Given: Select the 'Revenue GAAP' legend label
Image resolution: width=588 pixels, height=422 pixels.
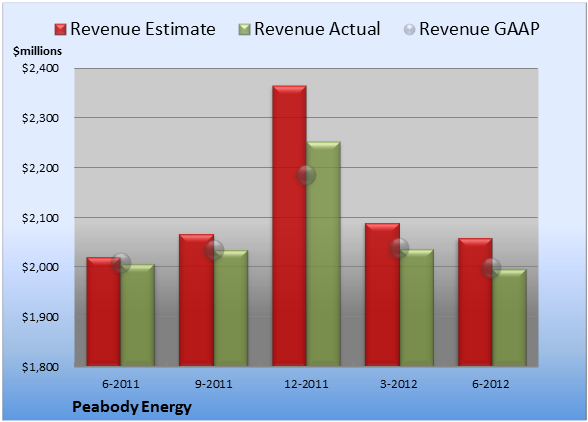Looking at the screenshot, I should coord(479,29).
